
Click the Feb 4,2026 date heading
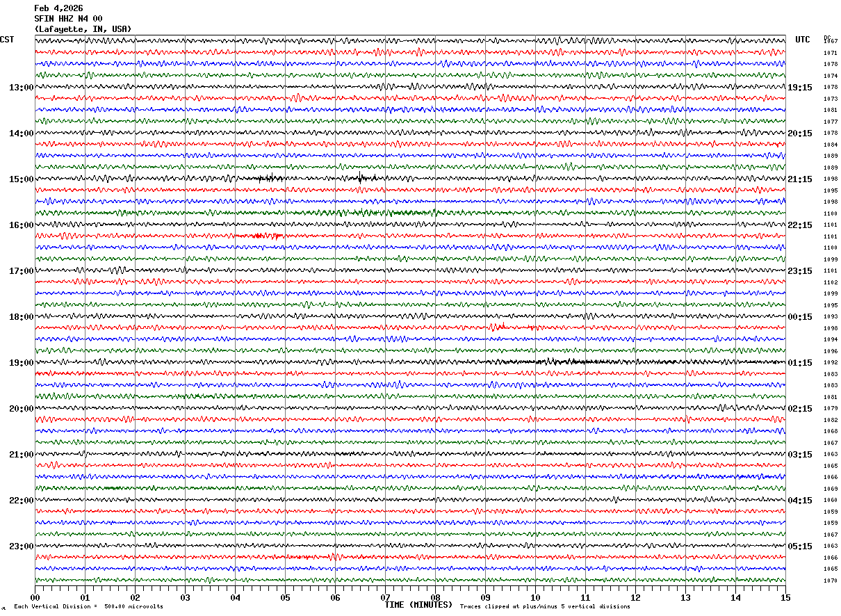[x=58, y=8]
